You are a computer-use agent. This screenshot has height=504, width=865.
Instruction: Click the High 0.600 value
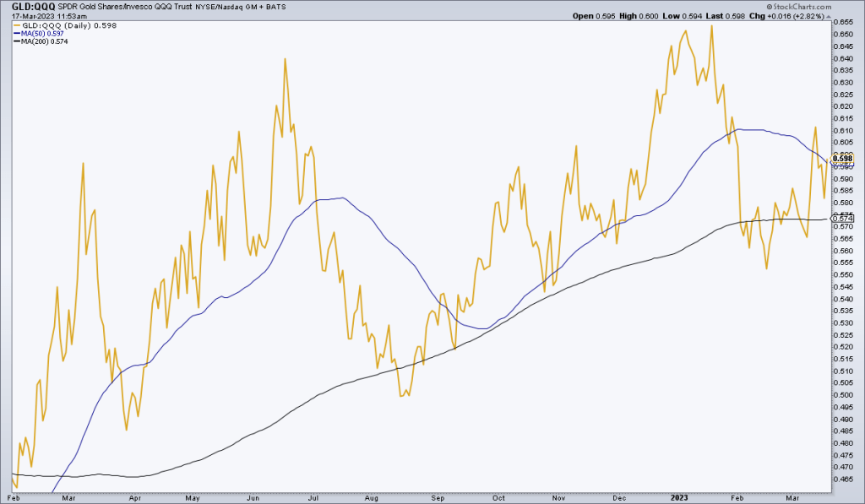tap(639, 16)
